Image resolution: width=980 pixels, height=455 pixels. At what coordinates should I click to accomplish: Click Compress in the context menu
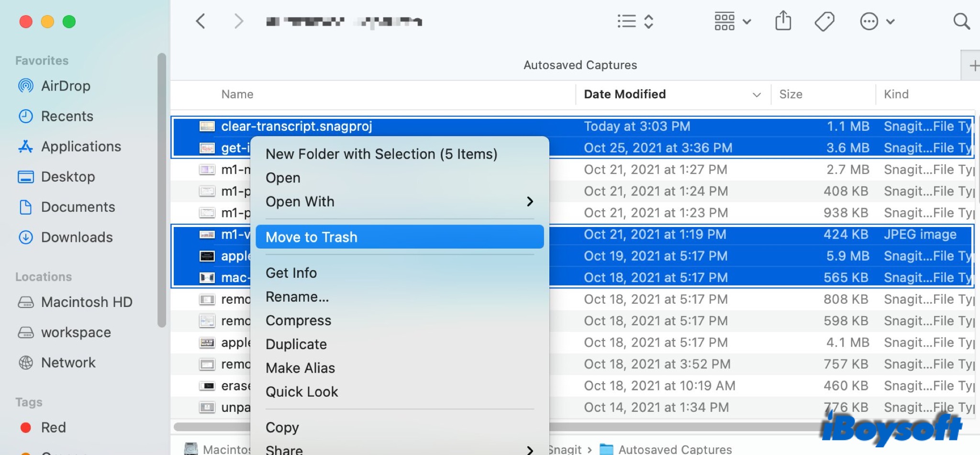coord(298,320)
